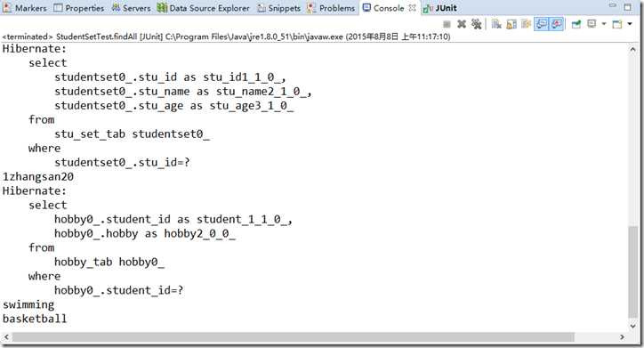Switch to the Servers tab
The width and height of the screenshot is (644, 348).
pos(132,8)
